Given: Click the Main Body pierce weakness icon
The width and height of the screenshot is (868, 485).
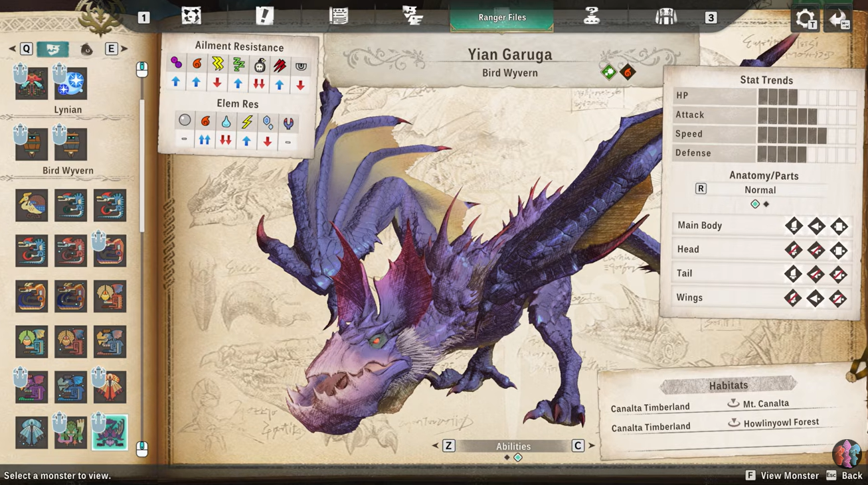Looking at the screenshot, I should coord(816,226).
